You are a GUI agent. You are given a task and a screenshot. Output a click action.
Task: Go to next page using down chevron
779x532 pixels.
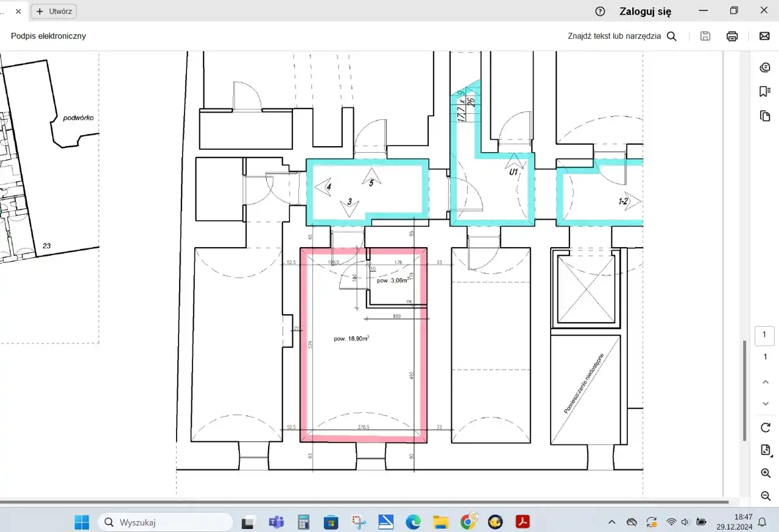tap(766, 403)
